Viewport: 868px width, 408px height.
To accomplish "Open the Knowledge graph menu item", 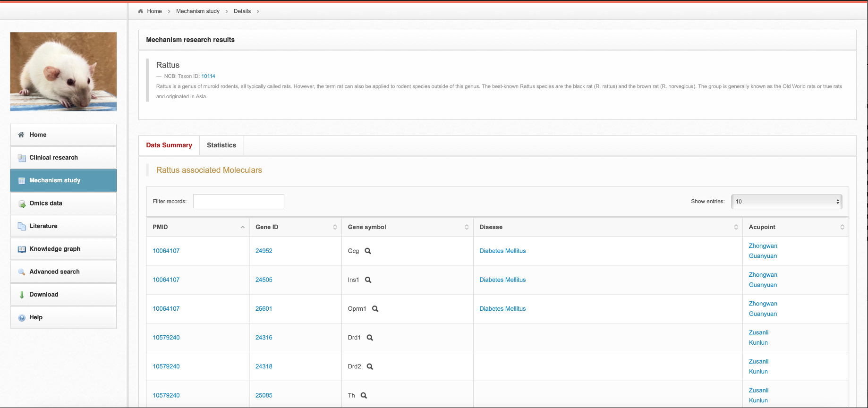I will tap(55, 249).
